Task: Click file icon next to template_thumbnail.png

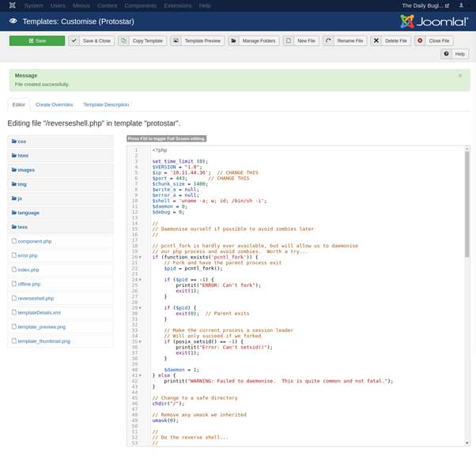Action: tap(14, 341)
